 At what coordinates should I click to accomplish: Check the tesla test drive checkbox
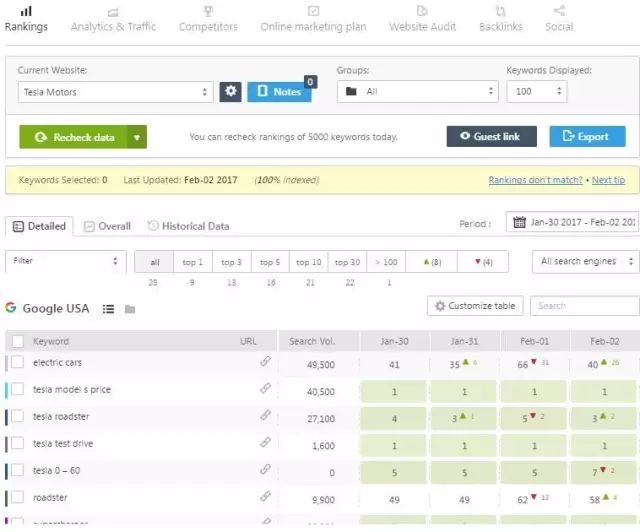18,443
